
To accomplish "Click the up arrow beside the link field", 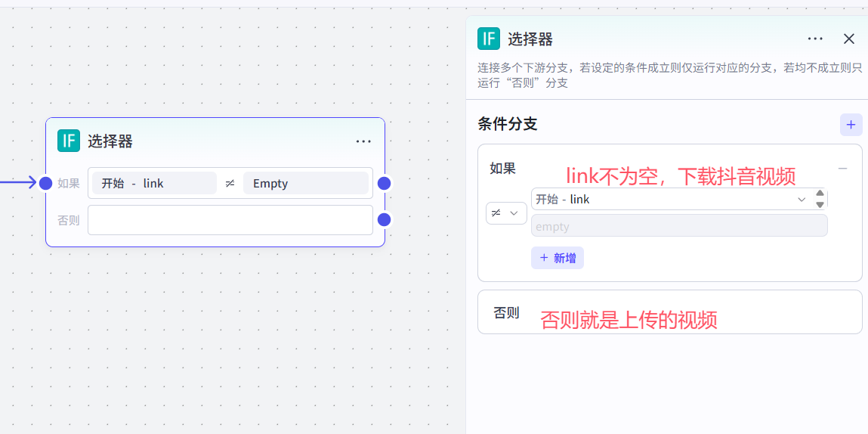I will [820, 193].
